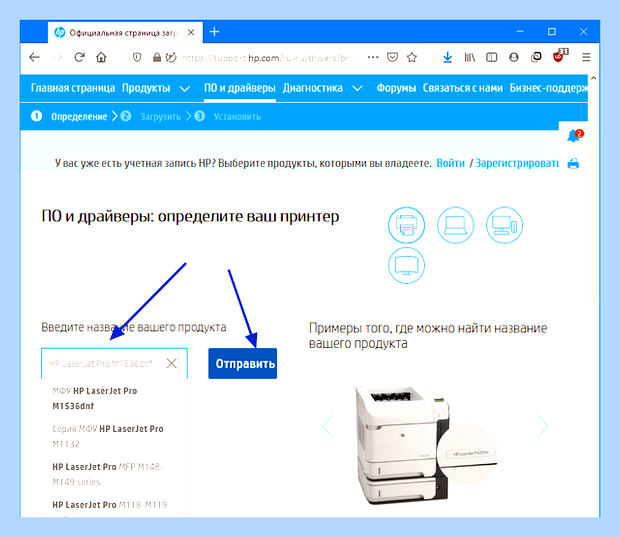
Task: Expand the Диагностика dropdown chevron
Action: [x=357, y=89]
